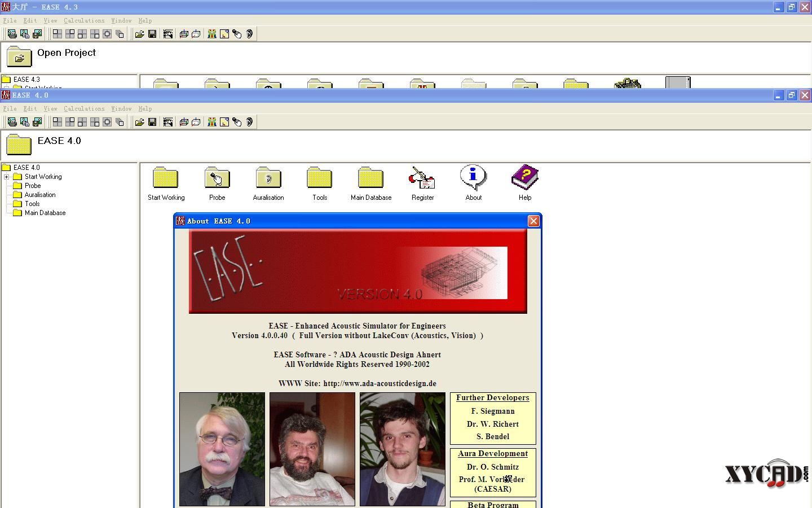Click copy picture icon in EASE 4.3 toolbar
The image size is (812, 508).
click(x=24, y=34)
